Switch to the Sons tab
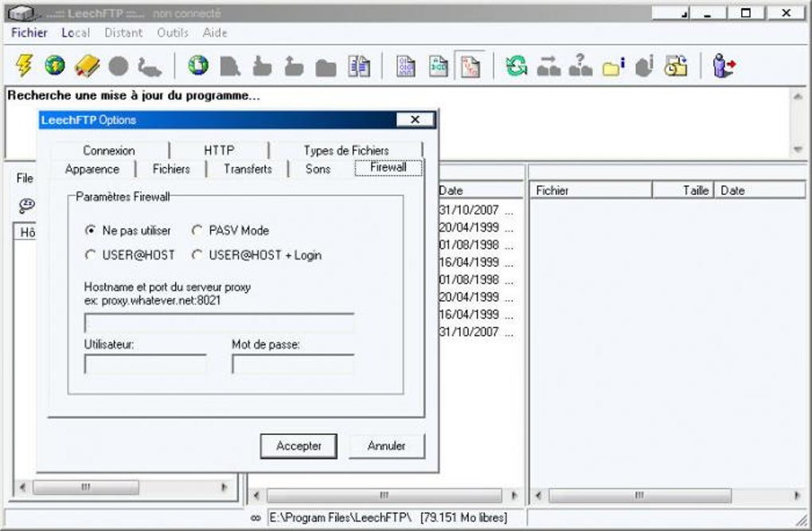 (x=318, y=169)
